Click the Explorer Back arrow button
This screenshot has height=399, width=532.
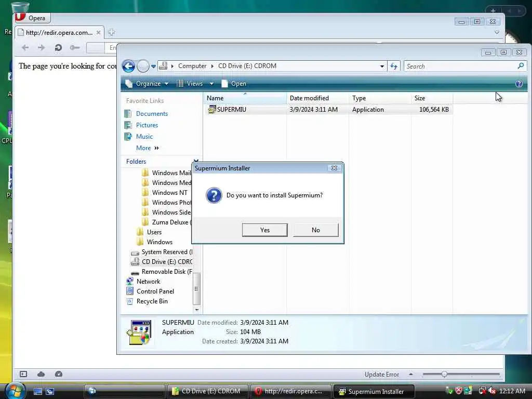tap(129, 66)
